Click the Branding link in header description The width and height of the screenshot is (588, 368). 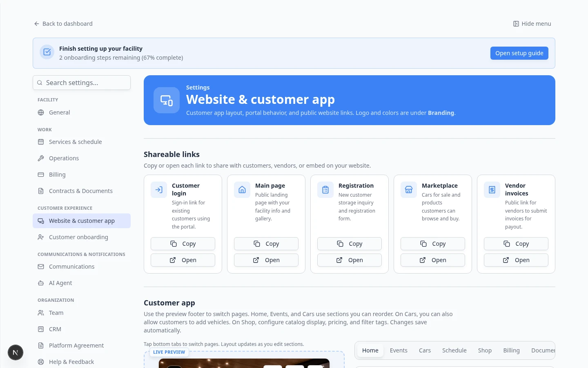click(x=441, y=113)
